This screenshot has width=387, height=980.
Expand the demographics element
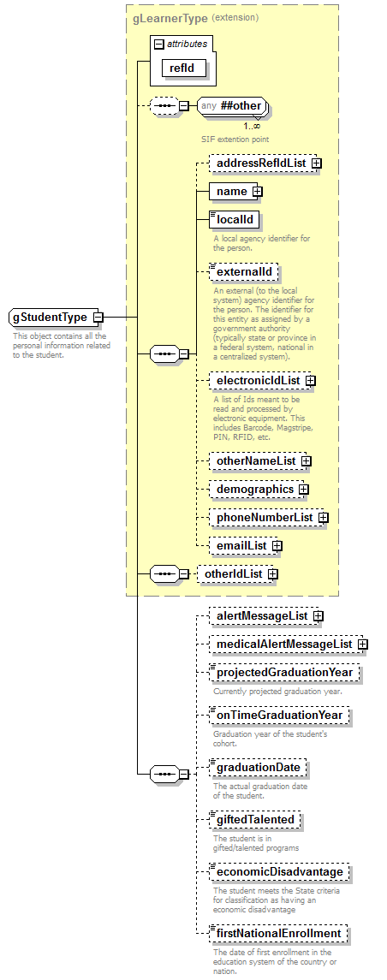click(x=303, y=490)
